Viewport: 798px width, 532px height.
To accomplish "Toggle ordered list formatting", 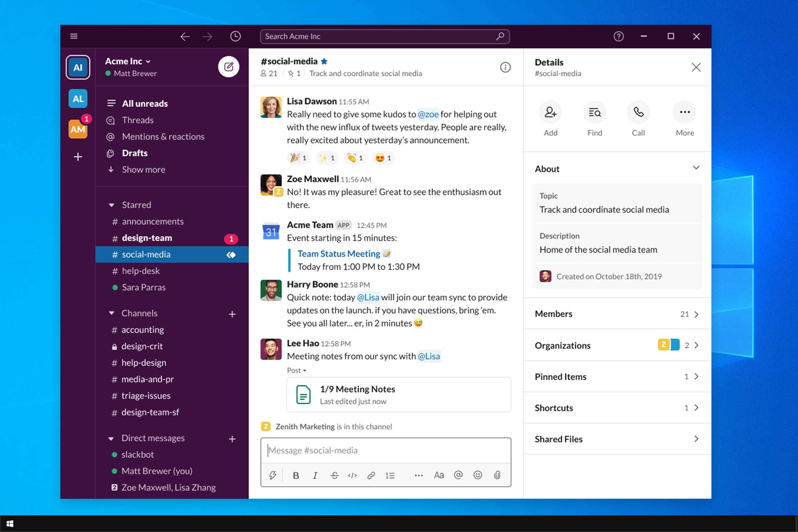I will (390, 475).
